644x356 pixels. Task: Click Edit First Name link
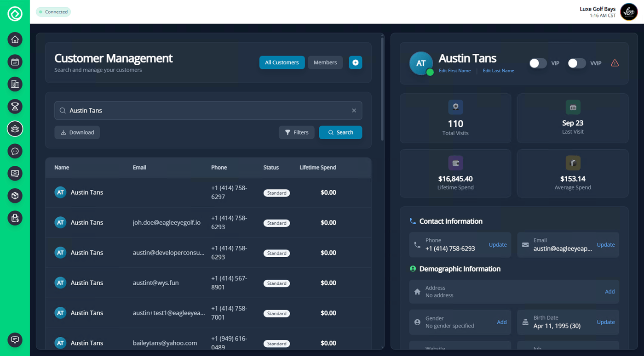(x=454, y=71)
